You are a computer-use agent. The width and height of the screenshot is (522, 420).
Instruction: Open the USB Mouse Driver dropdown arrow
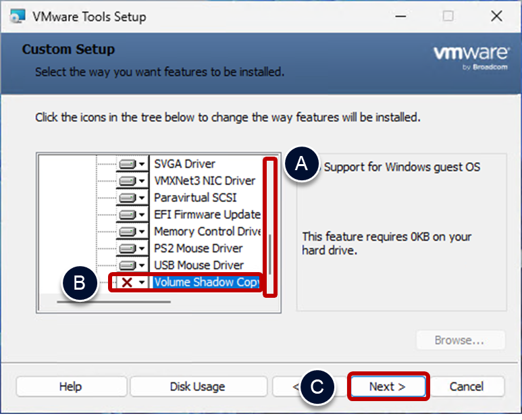point(142,266)
